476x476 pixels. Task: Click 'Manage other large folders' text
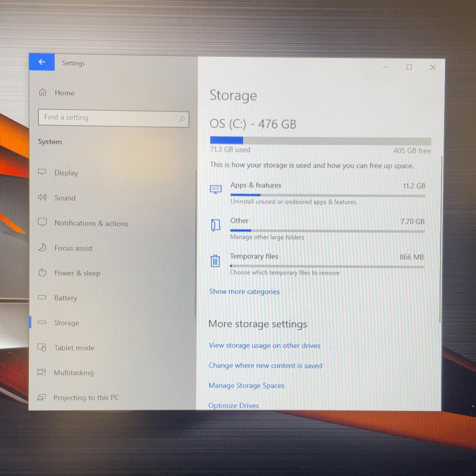tap(267, 237)
